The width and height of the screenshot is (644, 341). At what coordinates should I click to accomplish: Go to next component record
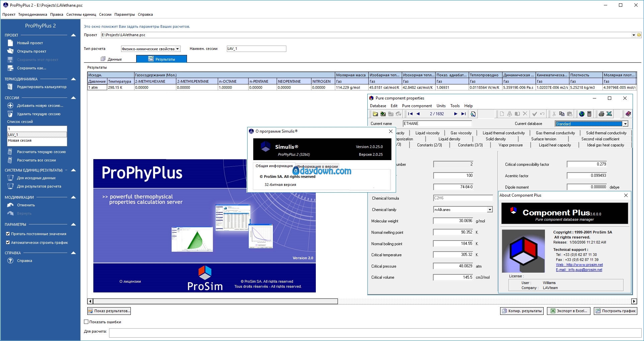455,114
